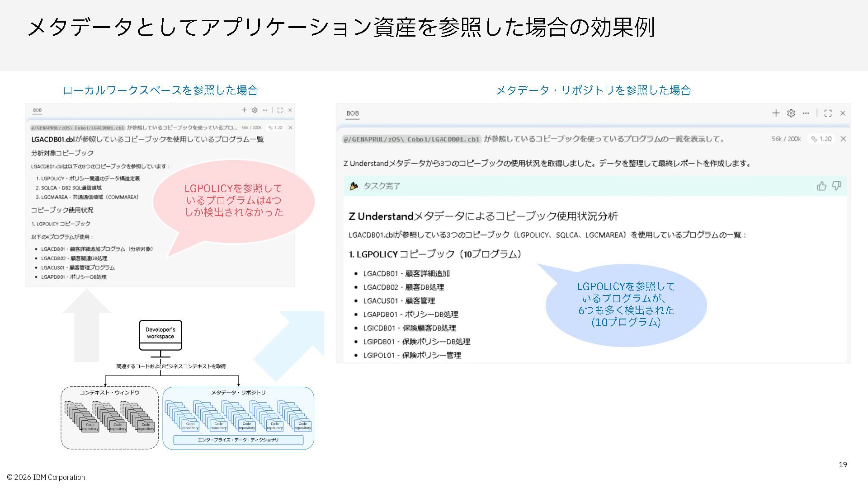The height and width of the screenshot is (488, 868).
Task: Open the ellipsis menu in the metadata-repository BOB panel
Action: tap(806, 113)
